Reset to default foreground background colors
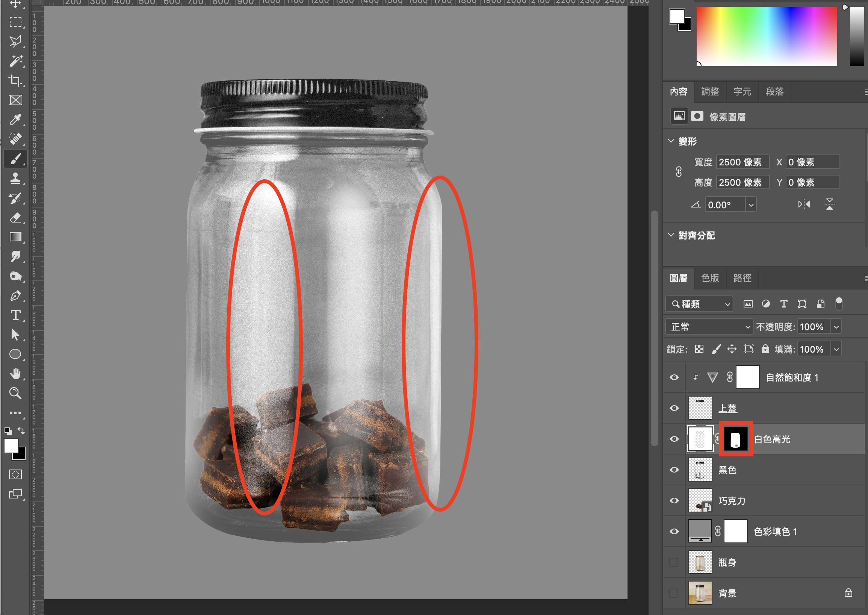Screen dimensions: 868x615 click(8, 431)
